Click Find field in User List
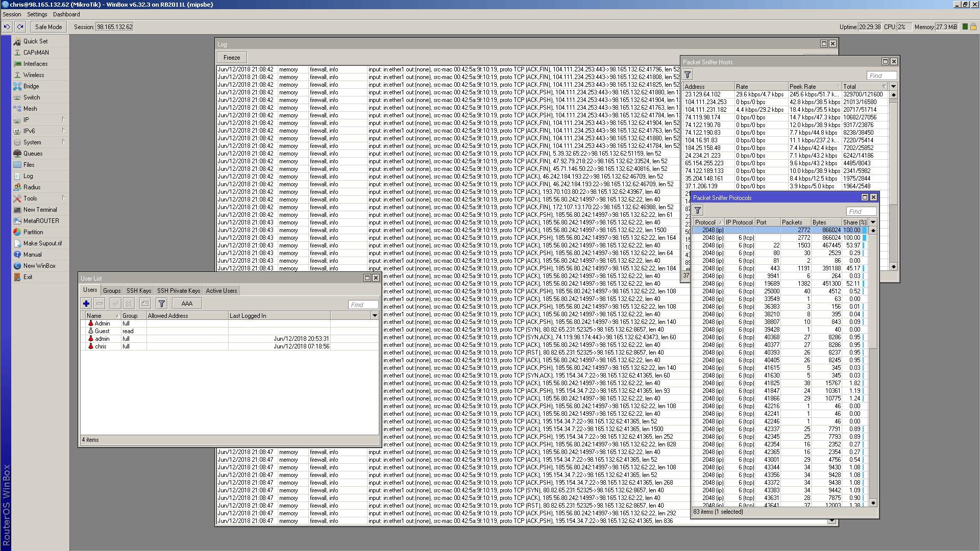Viewport: 980px width, 551px height. pos(363,305)
